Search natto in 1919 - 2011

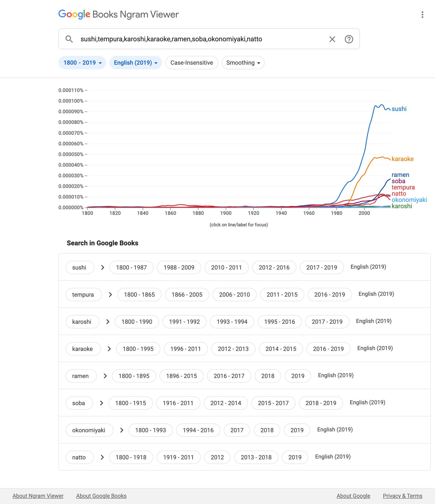click(x=178, y=457)
